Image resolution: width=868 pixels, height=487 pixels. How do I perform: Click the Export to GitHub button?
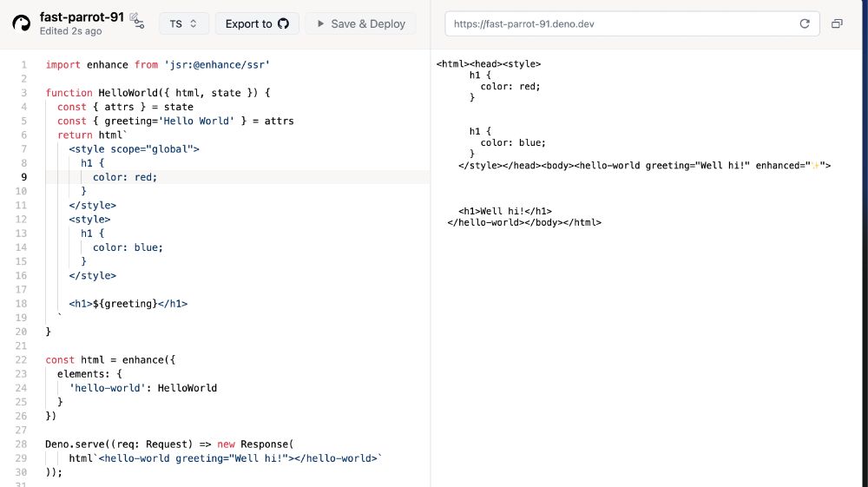point(258,23)
